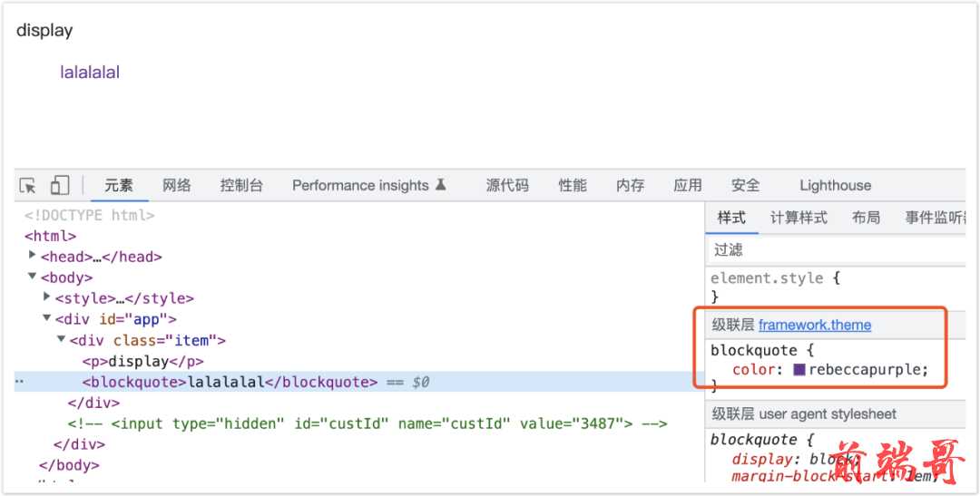This screenshot has height=496, width=980.
Task: Open the 元素 tab
Action: (x=119, y=186)
